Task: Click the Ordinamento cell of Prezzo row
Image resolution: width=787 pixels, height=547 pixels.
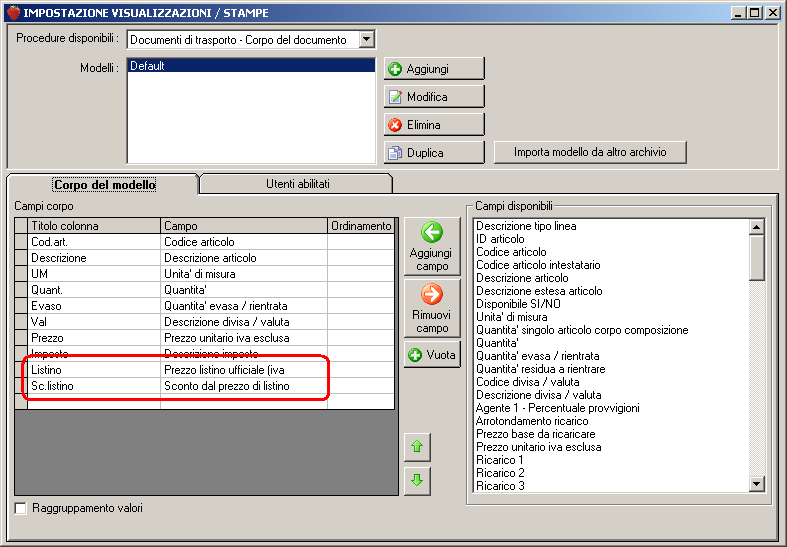Action: [x=361, y=338]
